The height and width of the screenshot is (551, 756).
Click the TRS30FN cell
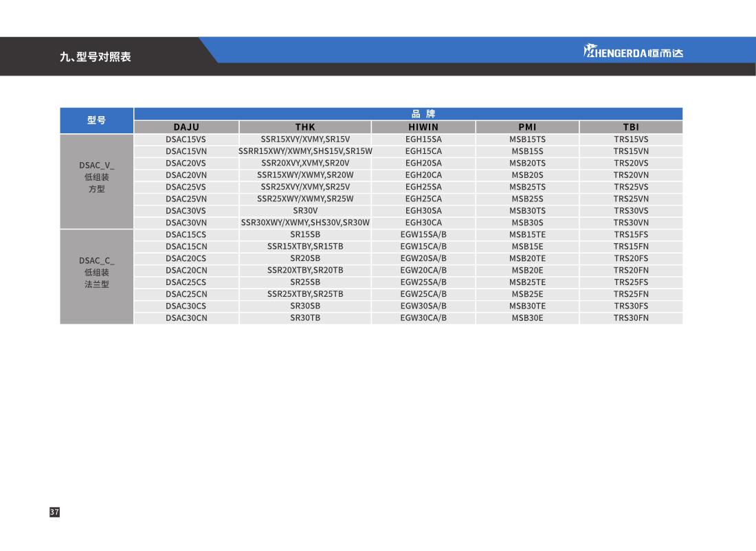[x=631, y=318]
